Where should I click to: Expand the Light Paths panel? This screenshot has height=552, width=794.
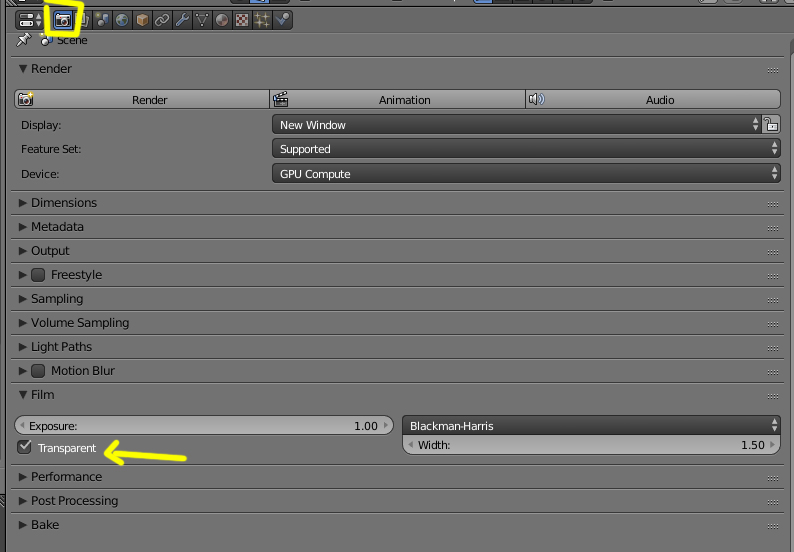(23, 347)
